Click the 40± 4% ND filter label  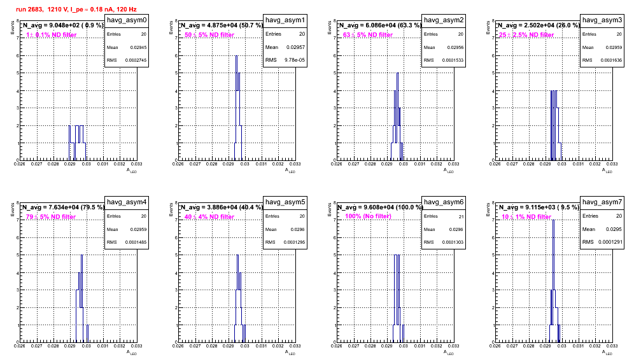pyautogui.click(x=209, y=217)
